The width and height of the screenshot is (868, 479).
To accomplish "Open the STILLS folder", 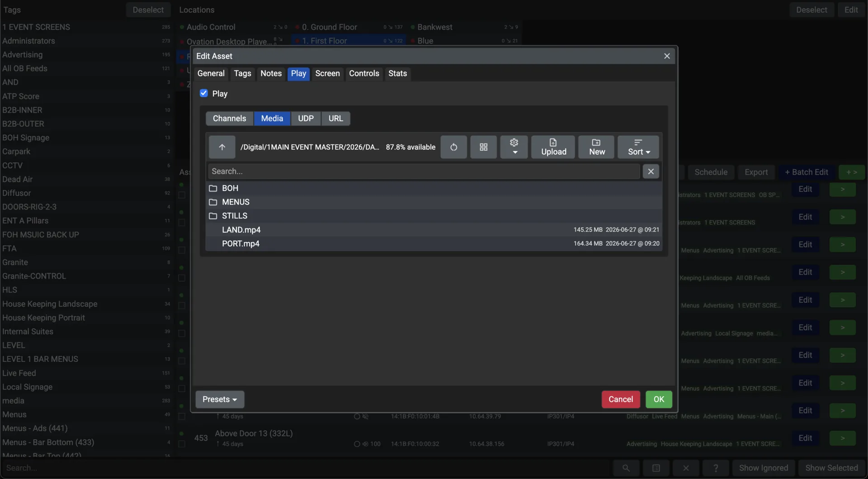I will click(x=434, y=216).
